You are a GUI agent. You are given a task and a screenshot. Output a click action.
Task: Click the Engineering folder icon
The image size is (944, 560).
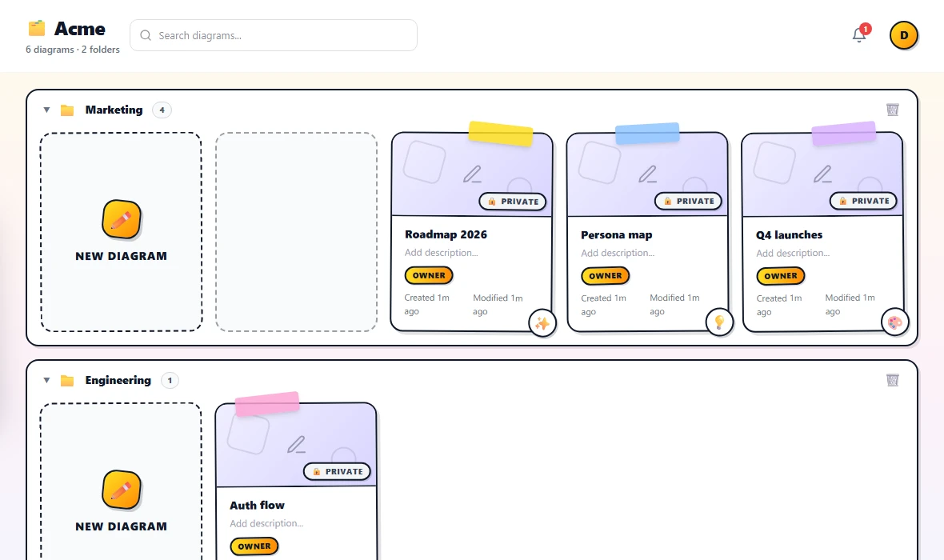(67, 381)
